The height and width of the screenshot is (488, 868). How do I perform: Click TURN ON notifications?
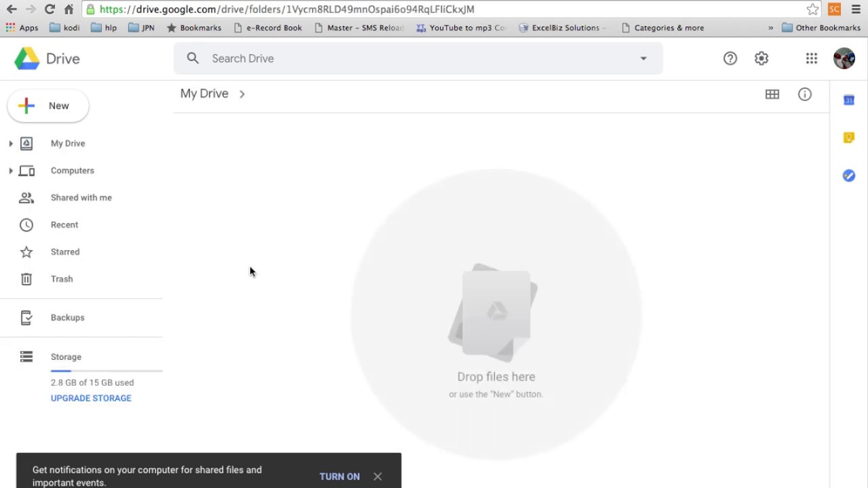340,476
